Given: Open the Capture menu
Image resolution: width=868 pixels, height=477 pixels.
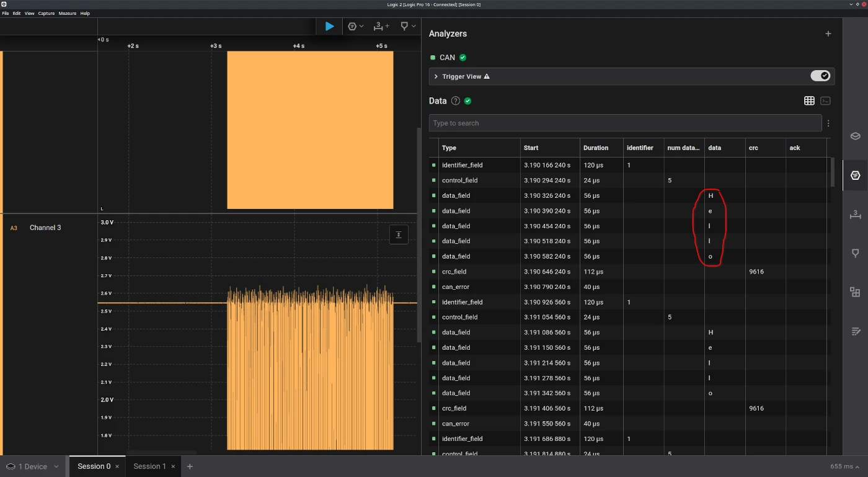Looking at the screenshot, I should [x=46, y=13].
